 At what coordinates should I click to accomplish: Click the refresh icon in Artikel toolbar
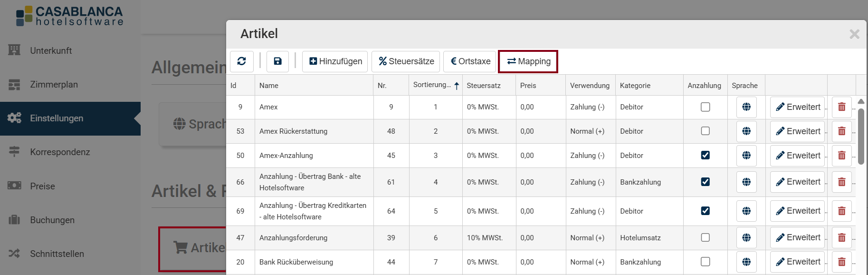(241, 61)
